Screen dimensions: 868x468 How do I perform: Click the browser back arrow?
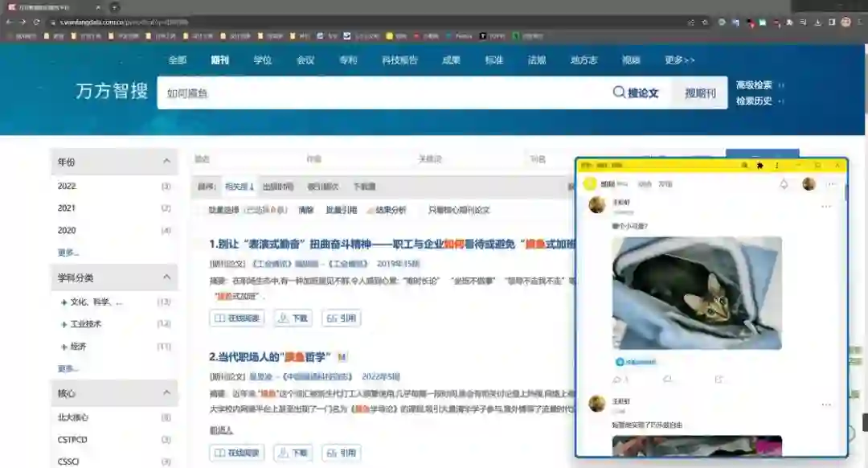[x=9, y=23]
